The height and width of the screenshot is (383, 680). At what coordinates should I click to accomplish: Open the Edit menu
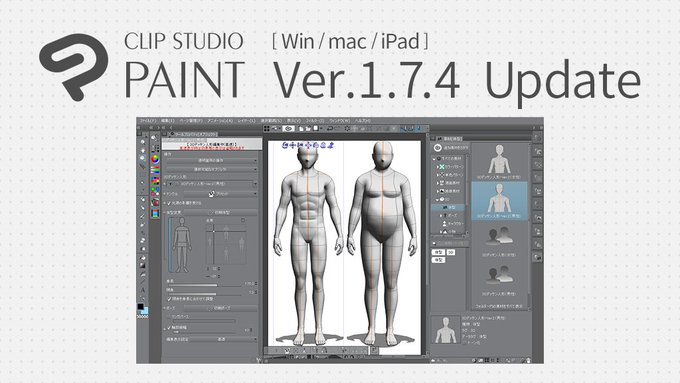pos(167,121)
